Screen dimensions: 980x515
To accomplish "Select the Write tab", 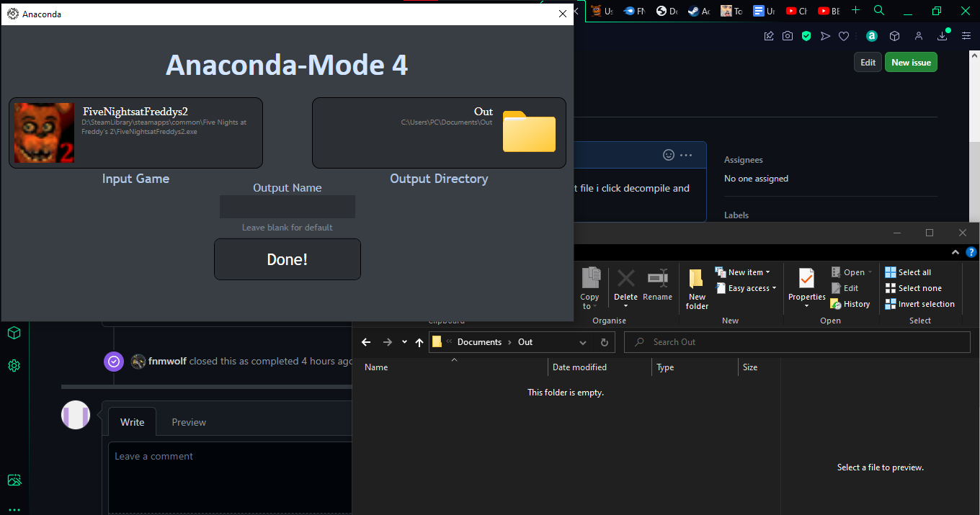I will (x=132, y=421).
